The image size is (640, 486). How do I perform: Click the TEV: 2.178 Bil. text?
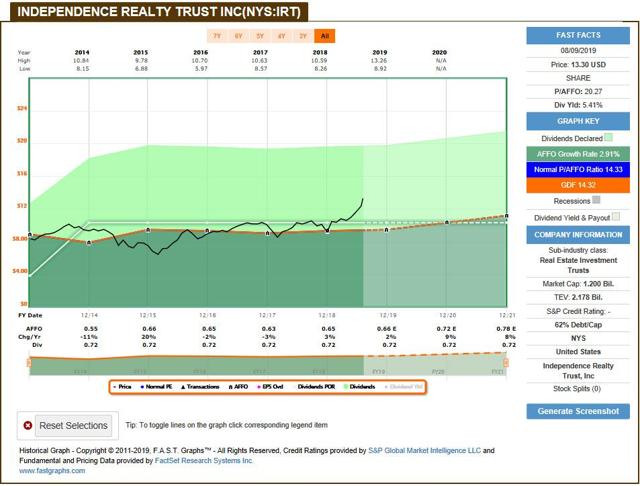point(578,297)
